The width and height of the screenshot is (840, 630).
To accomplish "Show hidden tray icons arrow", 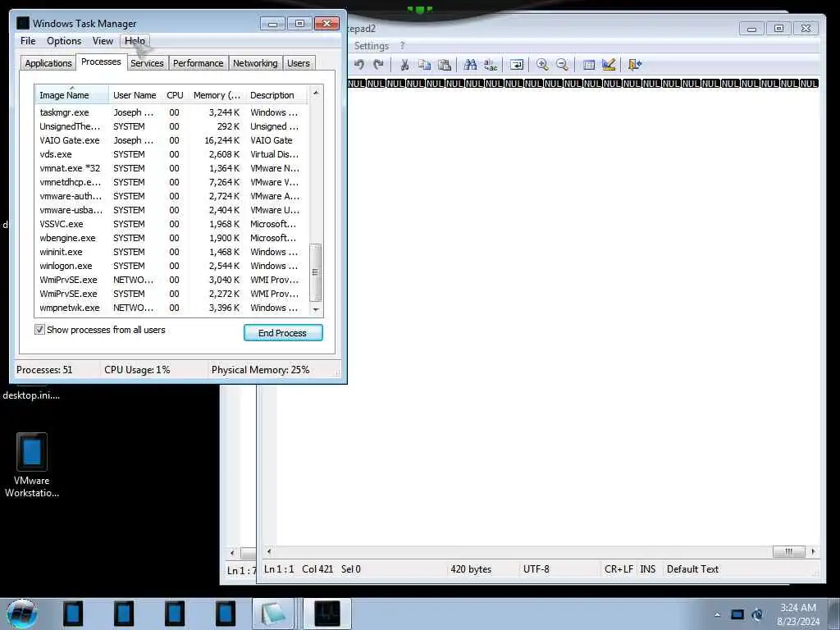I will tap(717, 614).
